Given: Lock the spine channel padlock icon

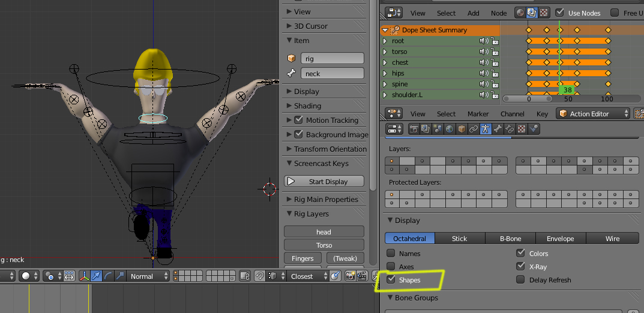Looking at the screenshot, I should click(x=495, y=84).
